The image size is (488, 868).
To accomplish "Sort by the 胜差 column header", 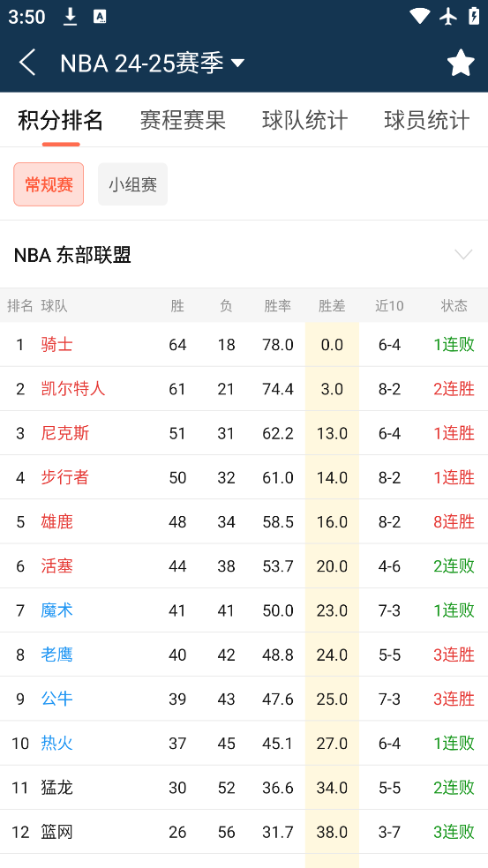I will pos(332,305).
